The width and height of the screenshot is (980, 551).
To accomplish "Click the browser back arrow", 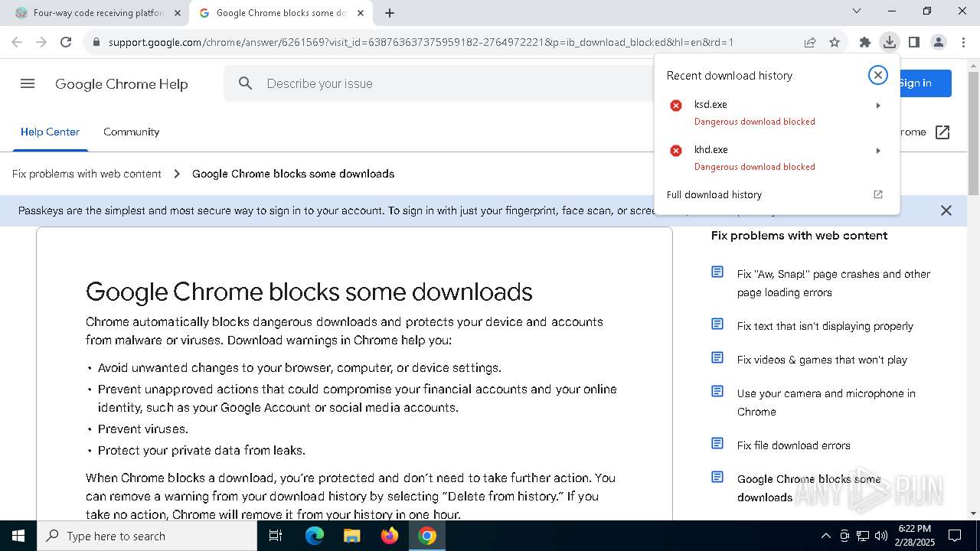I will tap(17, 42).
